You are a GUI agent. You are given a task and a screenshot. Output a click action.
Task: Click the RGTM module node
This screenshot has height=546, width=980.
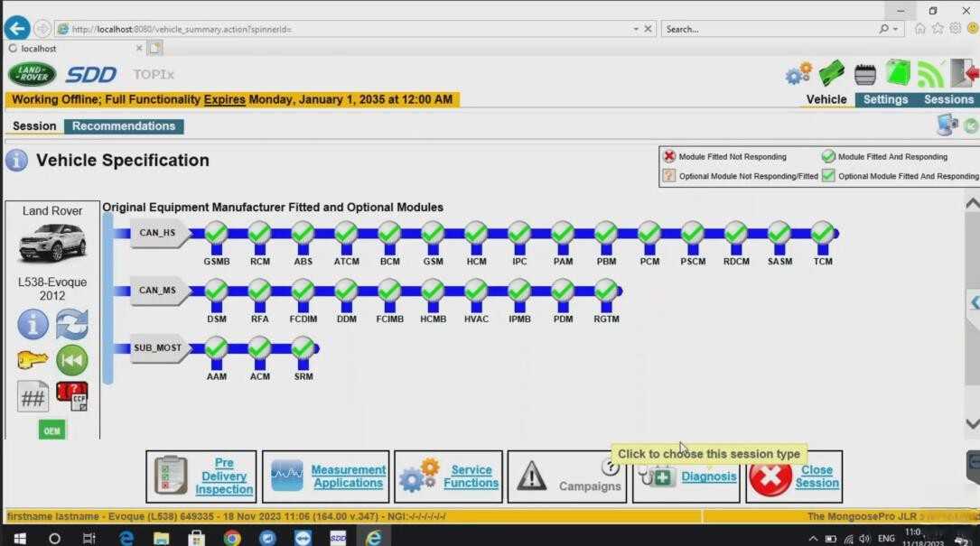click(606, 292)
